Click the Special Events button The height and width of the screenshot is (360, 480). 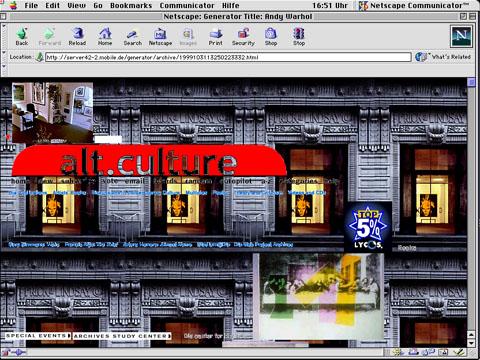pyautogui.click(x=38, y=336)
